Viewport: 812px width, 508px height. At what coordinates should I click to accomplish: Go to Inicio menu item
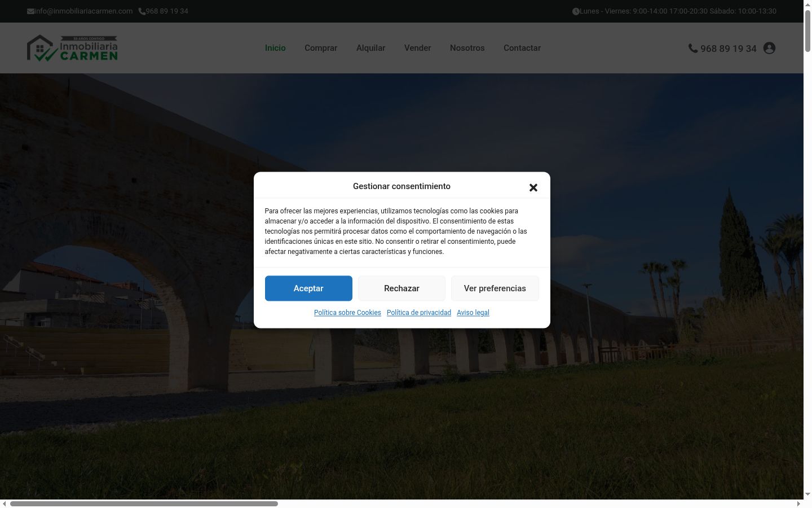[275, 48]
